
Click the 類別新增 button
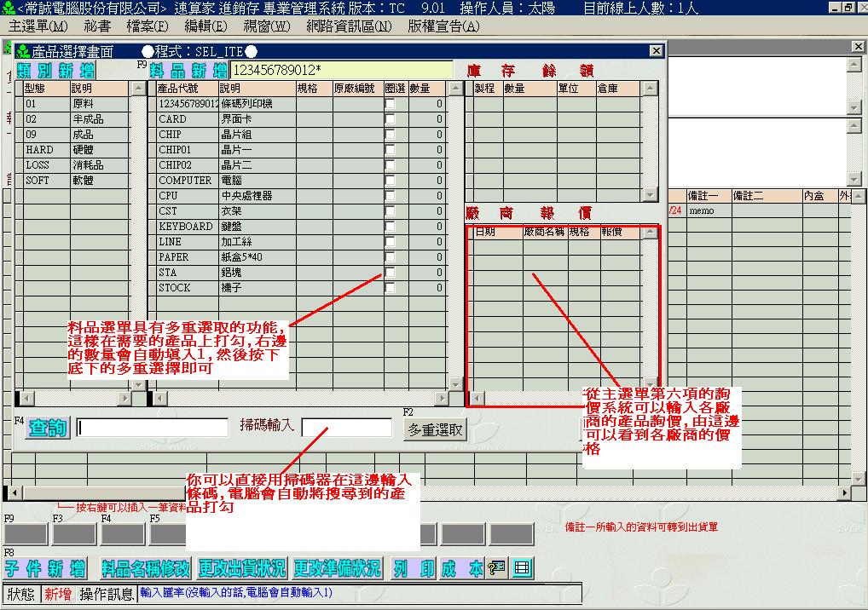(x=55, y=70)
